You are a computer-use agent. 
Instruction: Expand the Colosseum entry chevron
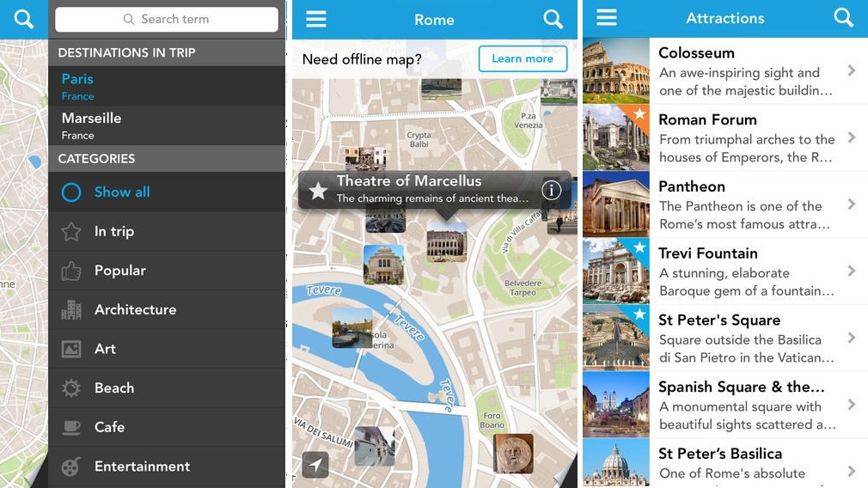click(851, 70)
